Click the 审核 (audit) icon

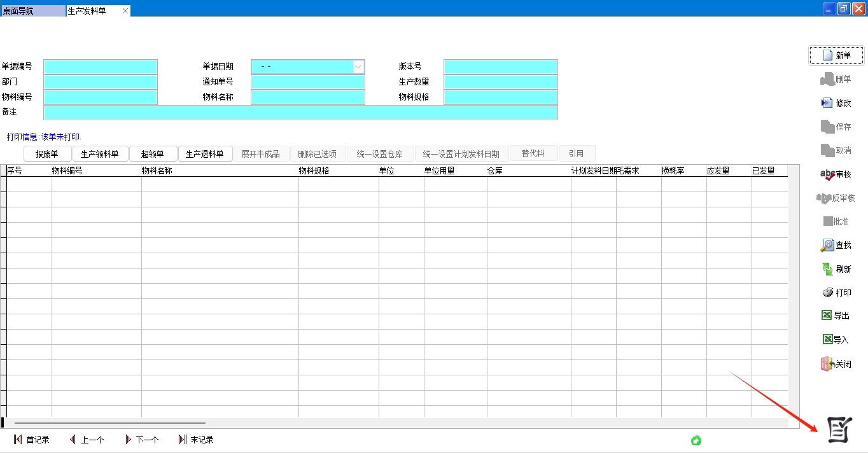click(827, 174)
